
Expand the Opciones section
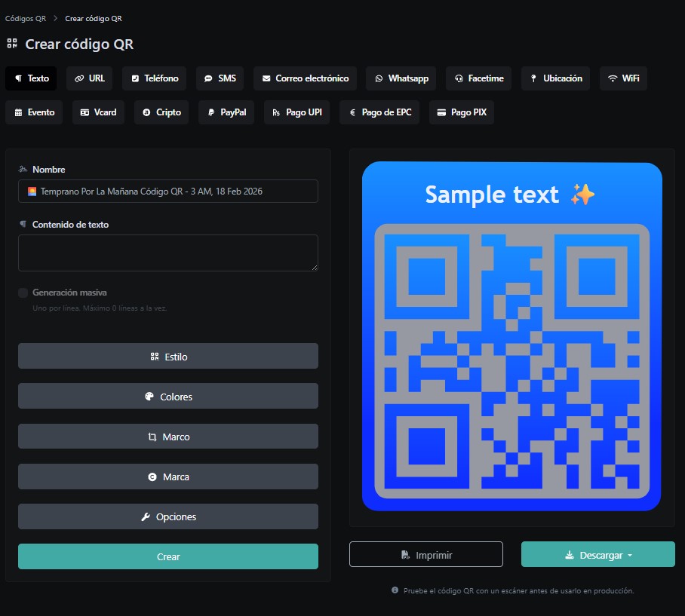pyautogui.click(x=167, y=516)
